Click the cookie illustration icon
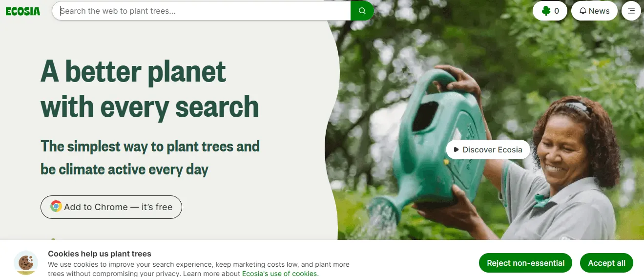This screenshot has height=277, width=644. (x=26, y=263)
